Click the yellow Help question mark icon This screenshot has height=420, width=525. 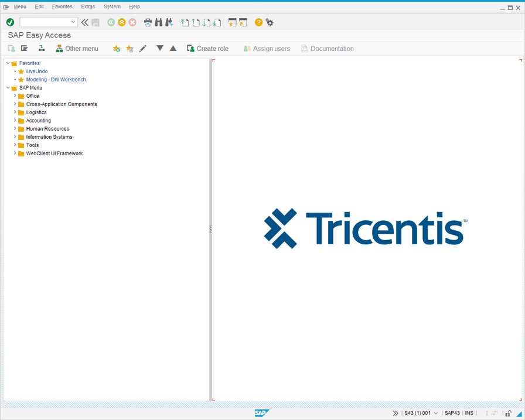(258, 22)
